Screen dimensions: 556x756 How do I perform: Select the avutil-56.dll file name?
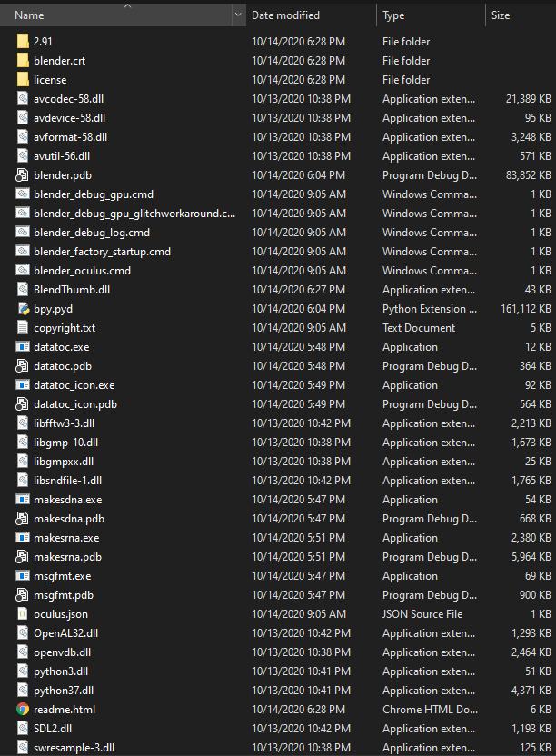[x=62, y=156]
